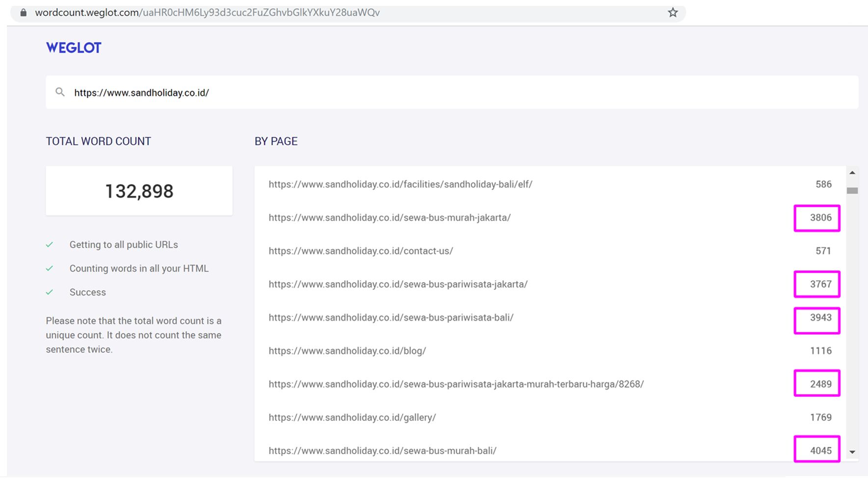Click the blog page URL
Image resolution: width=868 pixels, height=481 pixels.
347,351
